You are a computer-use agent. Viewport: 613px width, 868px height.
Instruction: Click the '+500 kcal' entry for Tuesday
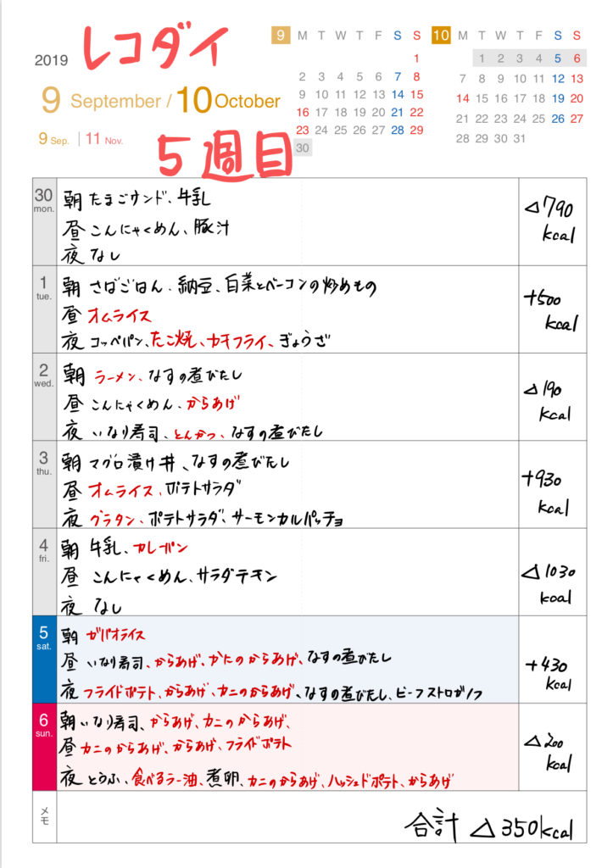551,310
